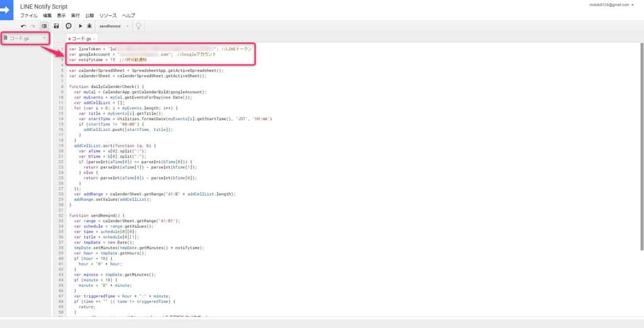Click the redo arrow icon

tap(33, 26)
